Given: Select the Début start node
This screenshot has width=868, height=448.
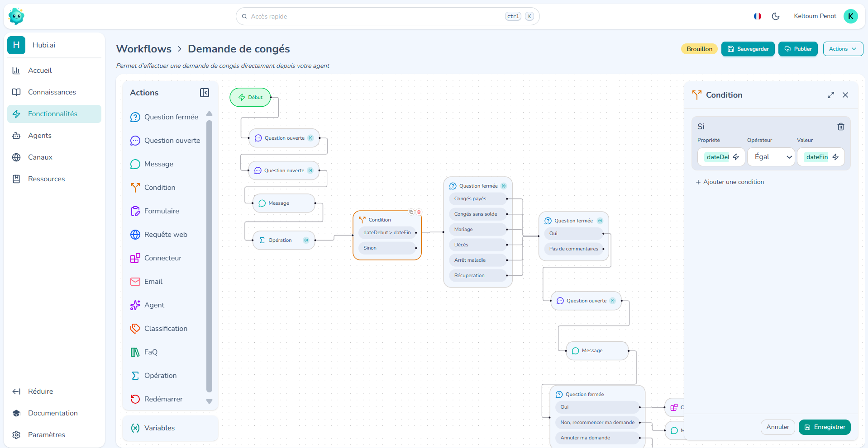Looking at the screenshot, I should [x=250, y=97].
